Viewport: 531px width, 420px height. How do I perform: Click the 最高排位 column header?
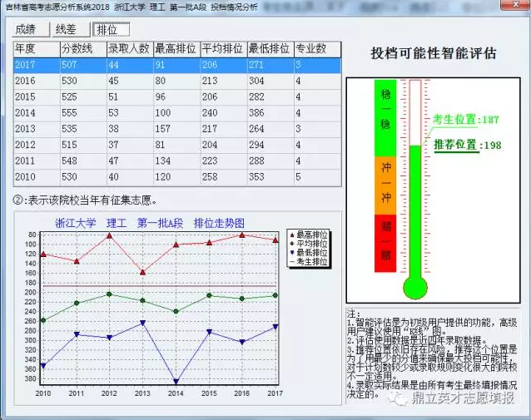point(176,49)
